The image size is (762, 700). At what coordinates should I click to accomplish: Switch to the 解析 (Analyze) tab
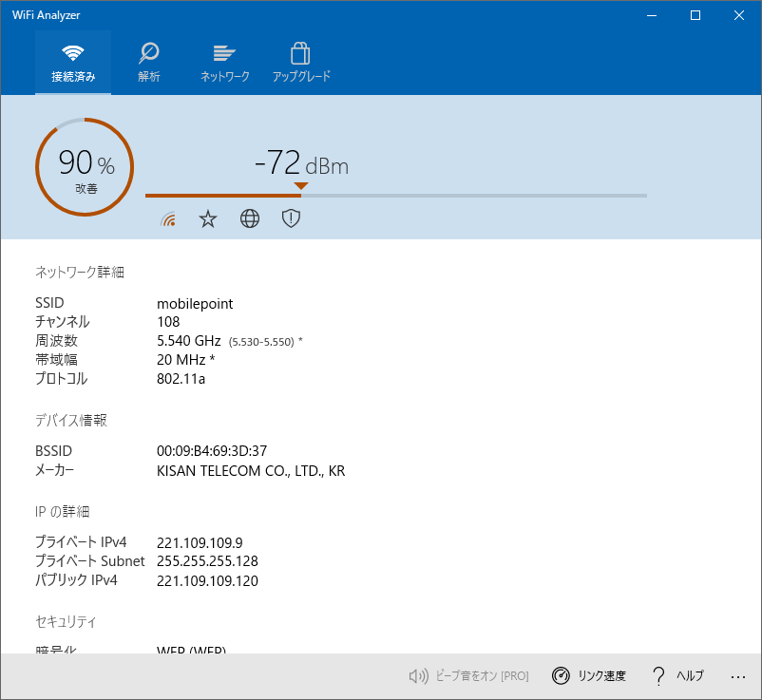click(148, 63)
